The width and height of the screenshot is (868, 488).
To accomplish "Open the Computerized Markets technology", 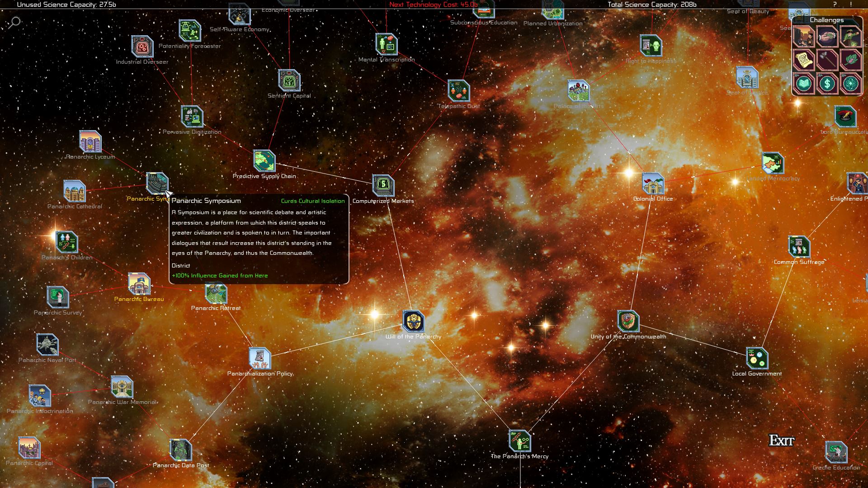I will click(x=383, y=186).
